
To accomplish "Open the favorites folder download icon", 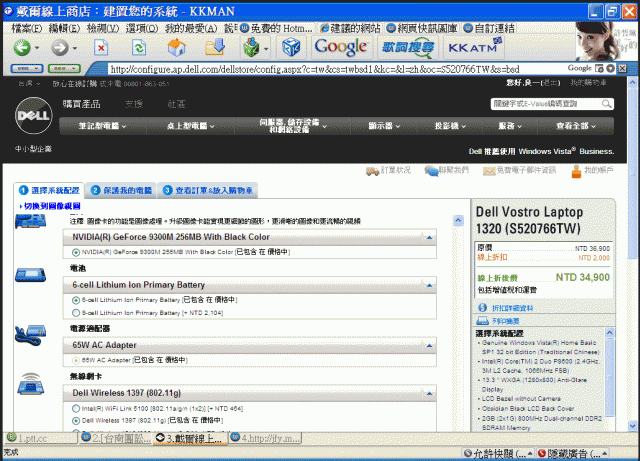I will pyautogui.click(x=215, y=47).
